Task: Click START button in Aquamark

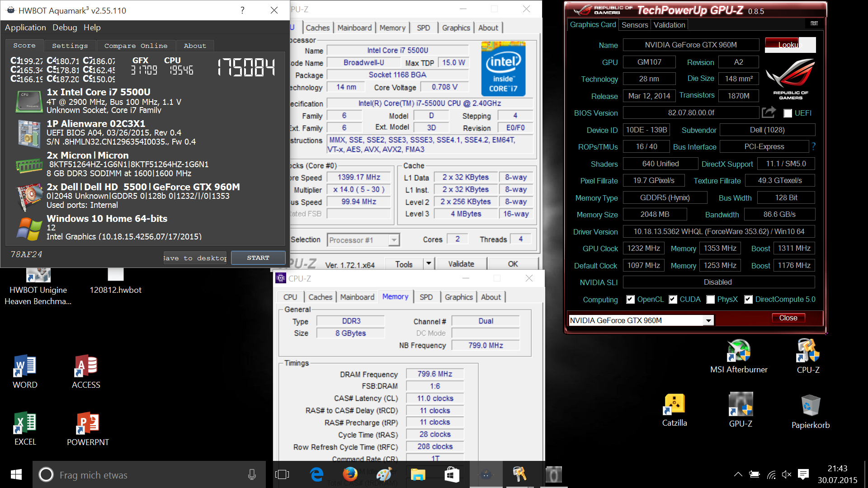Action: tap(258, 258)
